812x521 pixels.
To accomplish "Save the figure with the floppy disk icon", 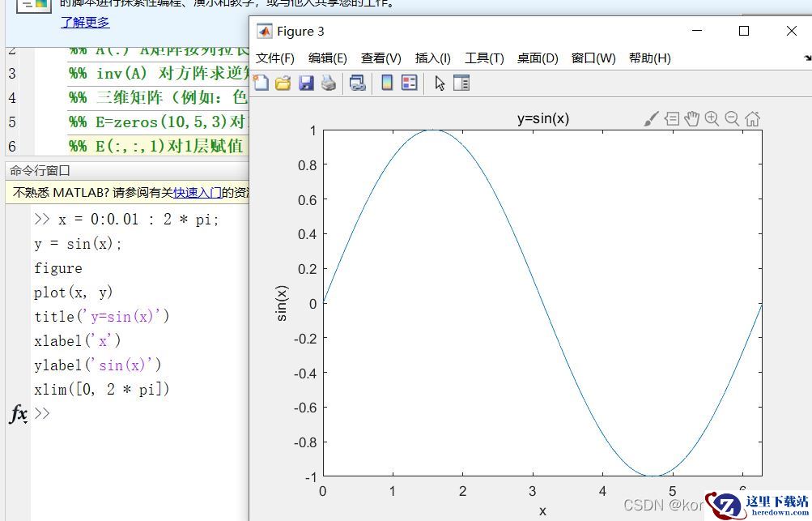I will click(x=306, y=83).
